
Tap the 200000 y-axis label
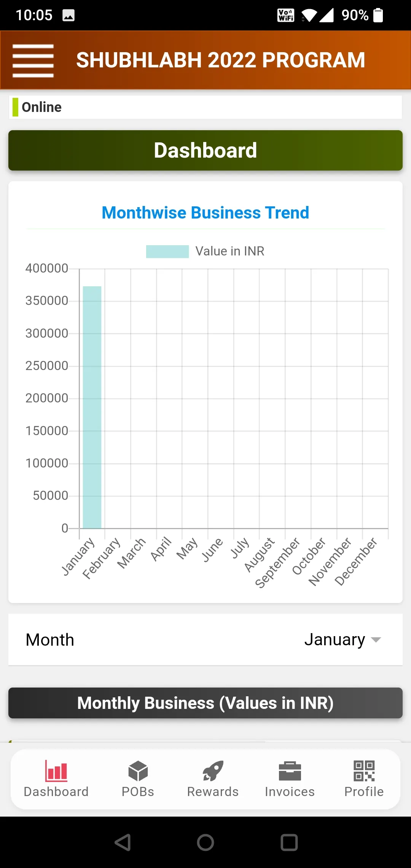pyautogui.click(x=47, y=398)
